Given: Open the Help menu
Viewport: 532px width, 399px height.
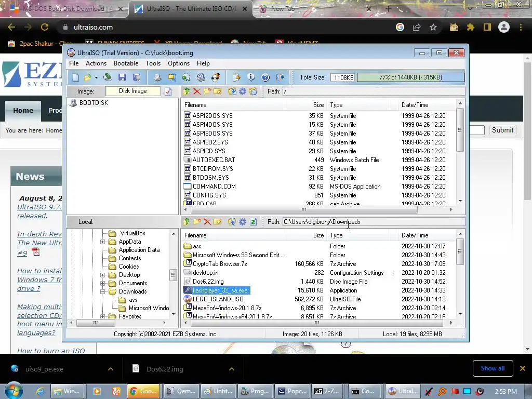Looking at the screenshot, I should [203, 63].
